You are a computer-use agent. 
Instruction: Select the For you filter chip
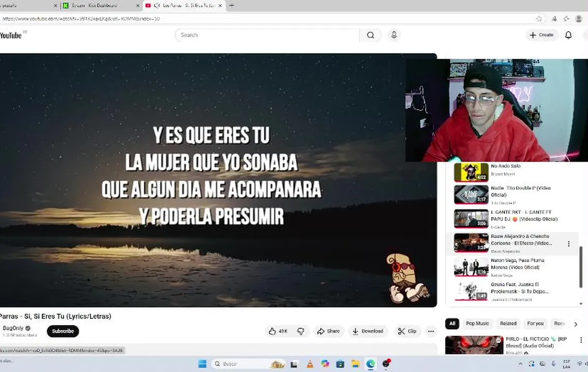tap(535, 323)
